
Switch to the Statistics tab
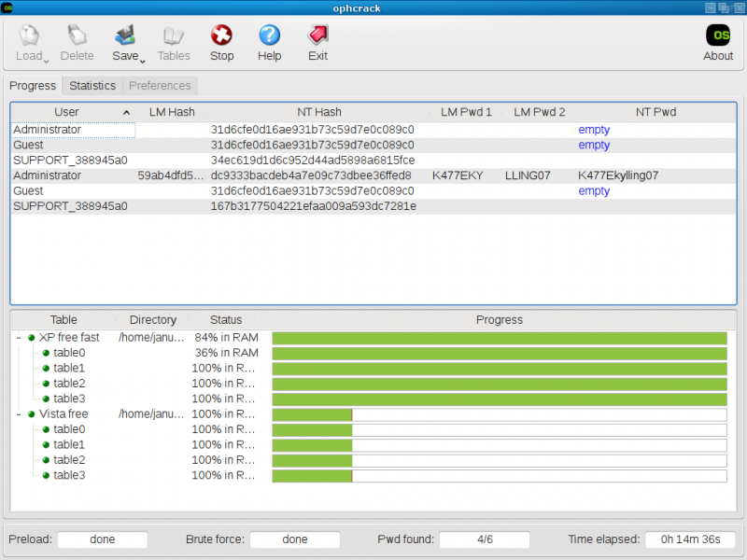pyautogui.click(x=92, y=85)
